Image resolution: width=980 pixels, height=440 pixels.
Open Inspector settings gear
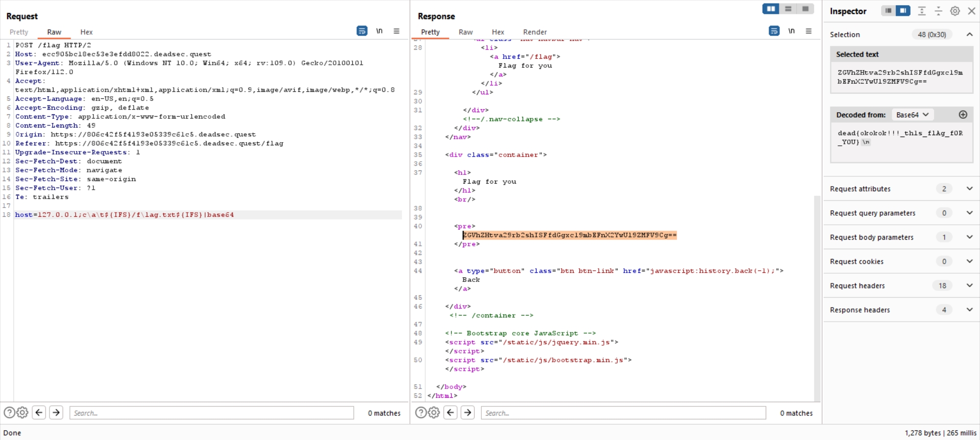pos(955,11)
